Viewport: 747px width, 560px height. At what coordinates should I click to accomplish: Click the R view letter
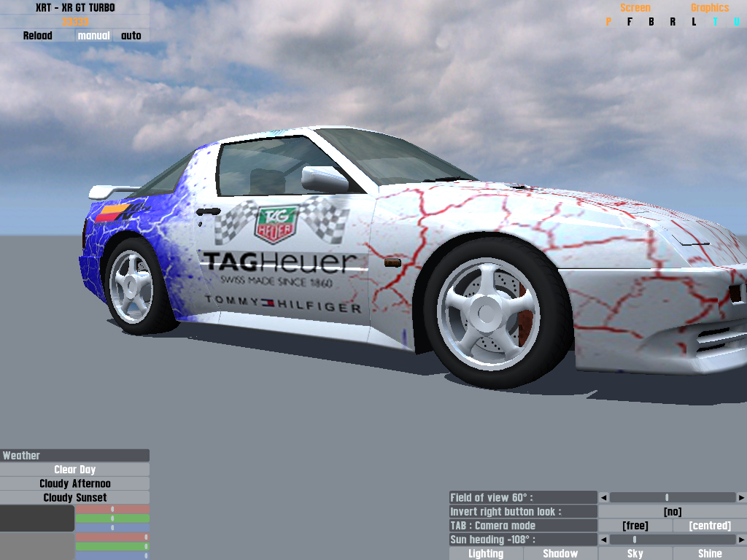tap(673, 21)
